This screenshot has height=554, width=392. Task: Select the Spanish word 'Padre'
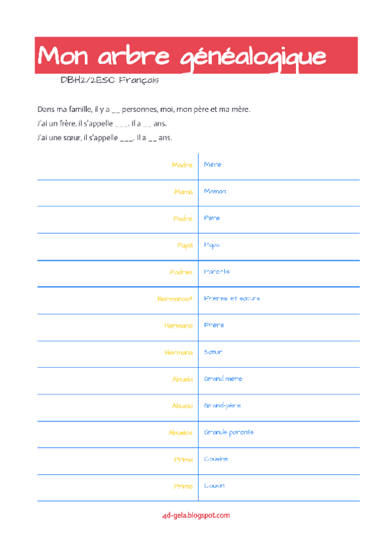point(183,218)
